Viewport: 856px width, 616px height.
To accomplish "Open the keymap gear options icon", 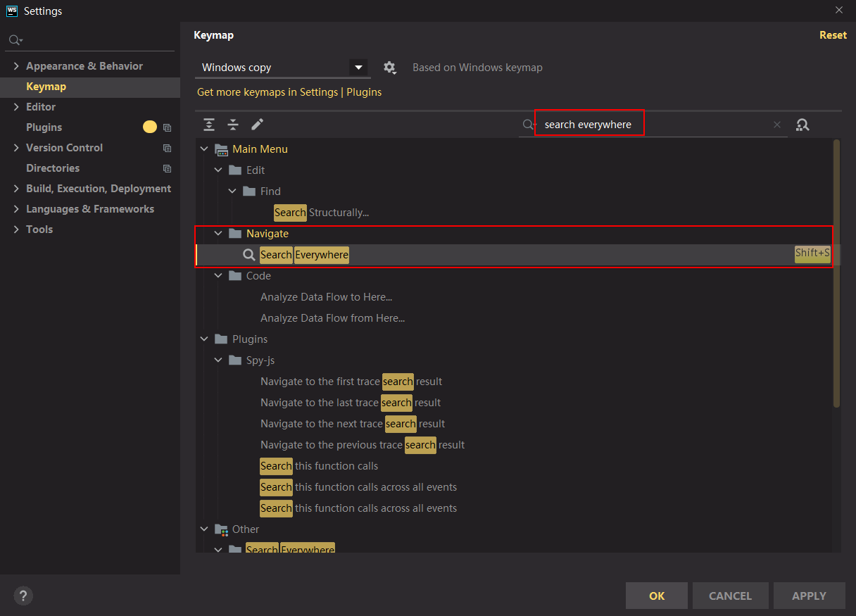I will point(390,68).
